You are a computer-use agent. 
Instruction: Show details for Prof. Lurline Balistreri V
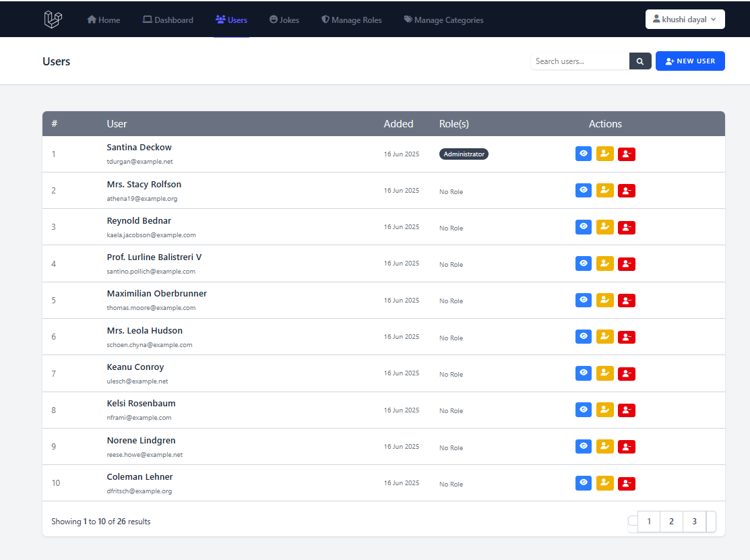tap(584, 263)
